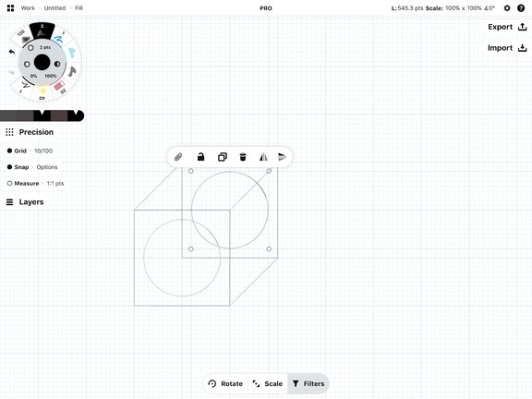Delete the selection with the trash icon
This screenshot has height=399, width=532.
[x=243, y=157]
